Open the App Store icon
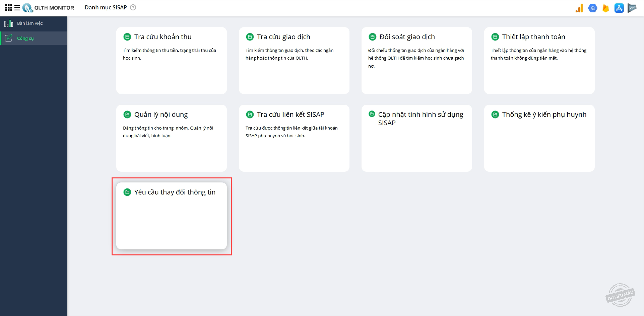The image size is (644, 316). (619, 8)
